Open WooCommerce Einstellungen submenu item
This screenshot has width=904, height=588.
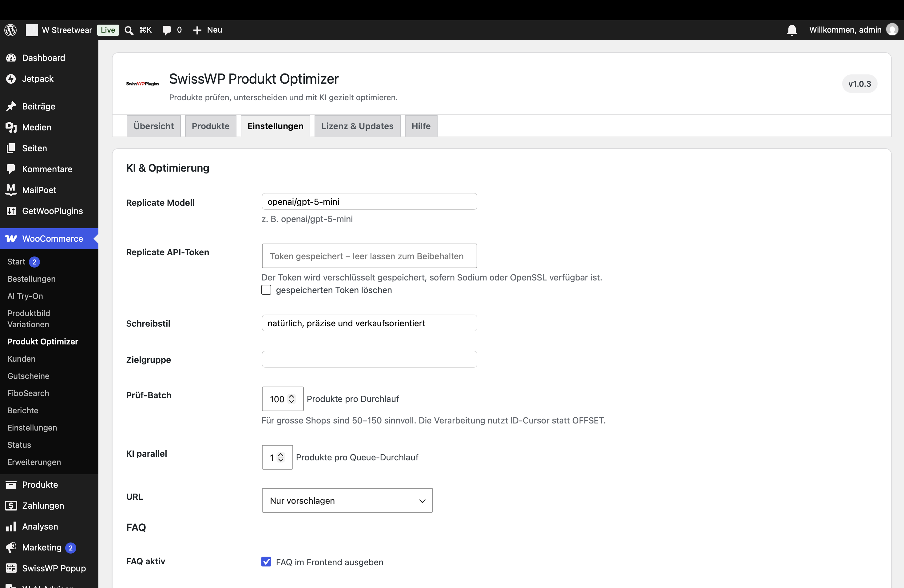(32, 428)
